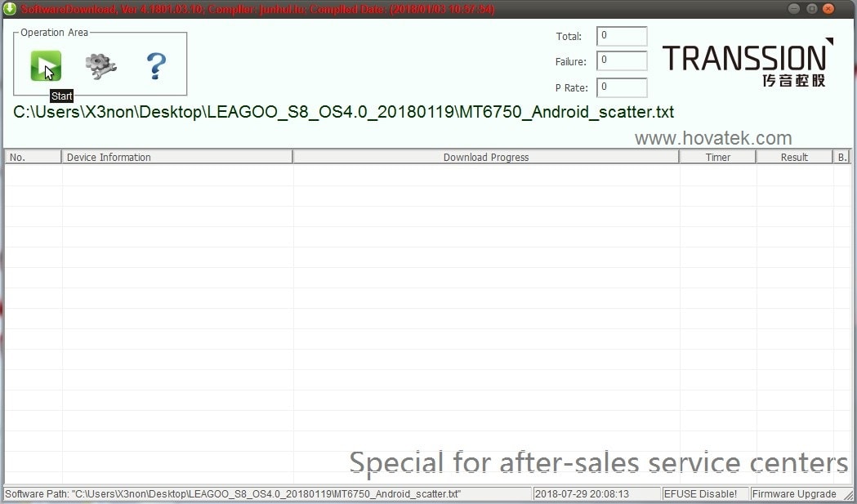Click the "Firmware Upgrade" status bar entry
This screenshot has height=504, width=857.
[799, 493]
